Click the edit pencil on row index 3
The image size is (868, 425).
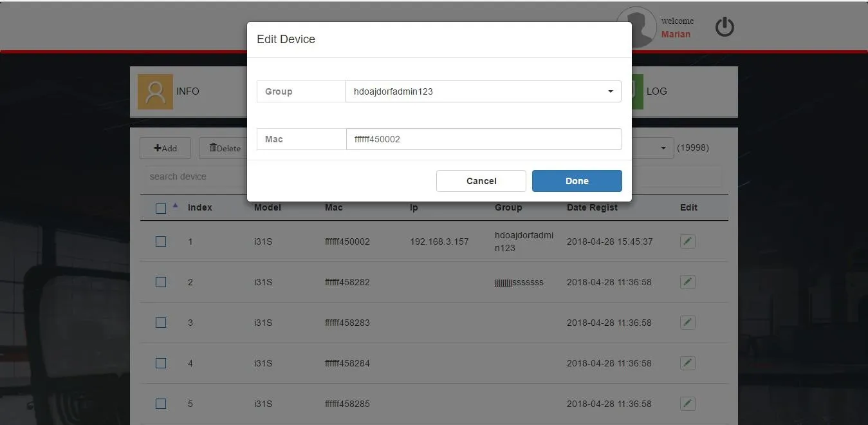point(687,322)
